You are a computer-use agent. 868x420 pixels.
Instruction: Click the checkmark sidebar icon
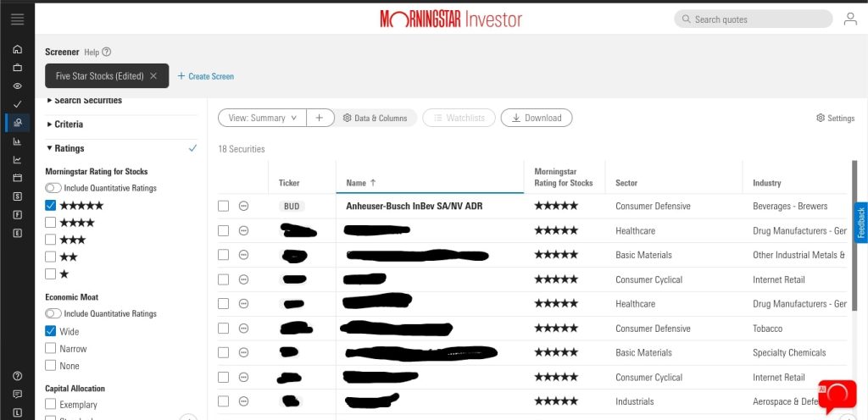[17, 104]
